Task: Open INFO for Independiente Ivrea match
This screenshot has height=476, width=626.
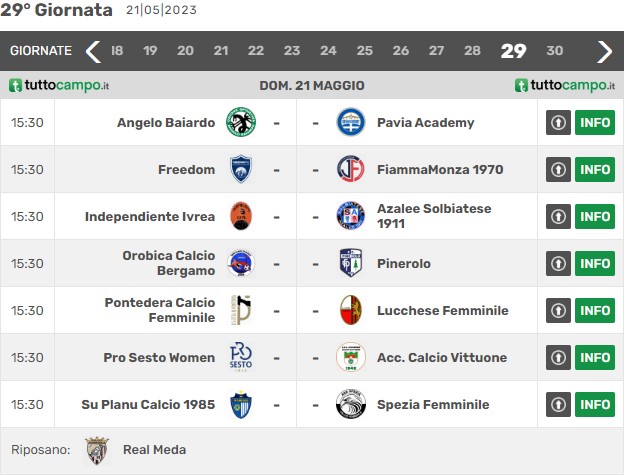Action: 595,216
